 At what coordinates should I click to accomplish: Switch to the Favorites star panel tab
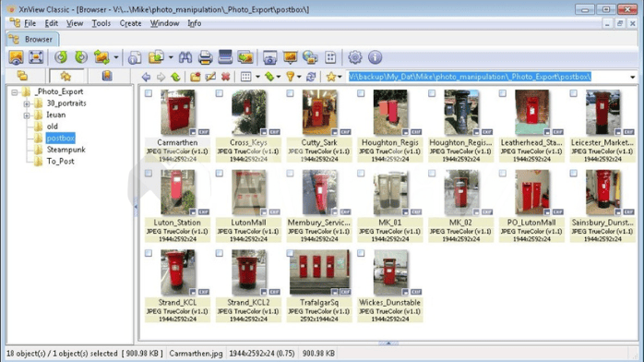[x=66, y=76]
